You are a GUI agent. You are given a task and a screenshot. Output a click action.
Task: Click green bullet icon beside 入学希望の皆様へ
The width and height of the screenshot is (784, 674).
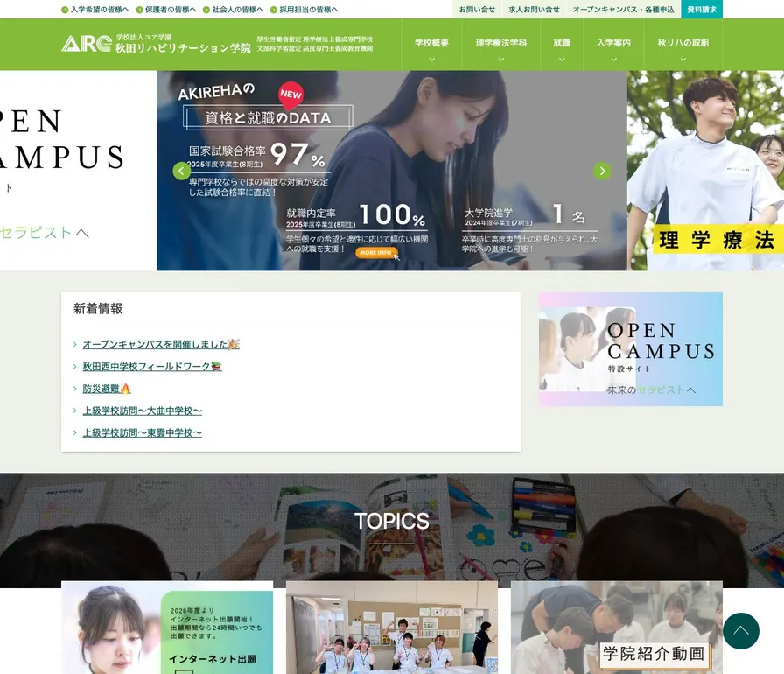tap(65, 10)
